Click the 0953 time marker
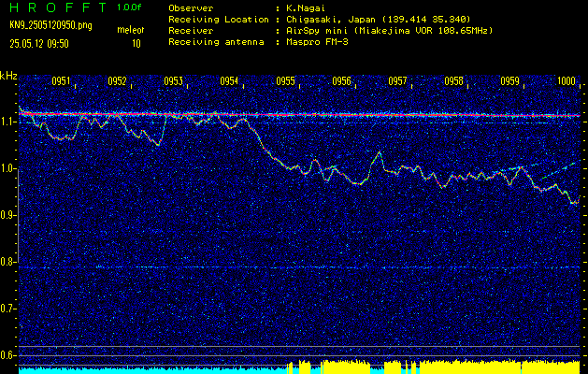 [x=173, y=81]
